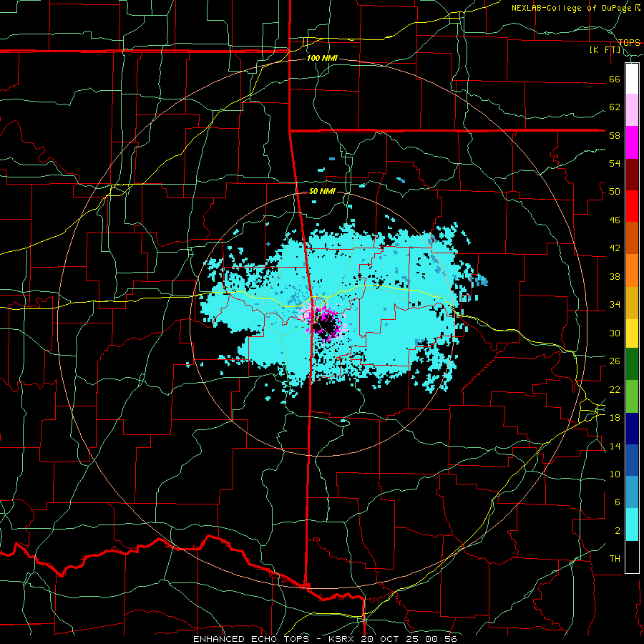Click the "TOPS" legend title
This screenshot has height=644, width=644.
[x=629, y=42]
